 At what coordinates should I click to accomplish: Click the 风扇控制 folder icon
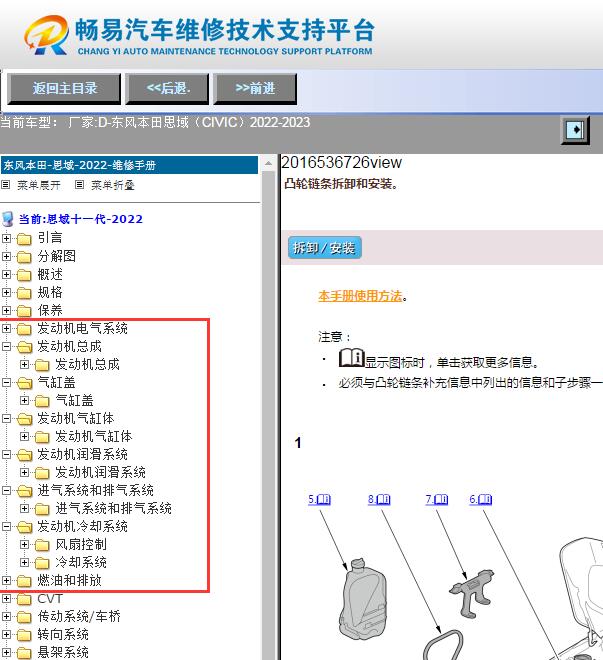coord(42,545)
